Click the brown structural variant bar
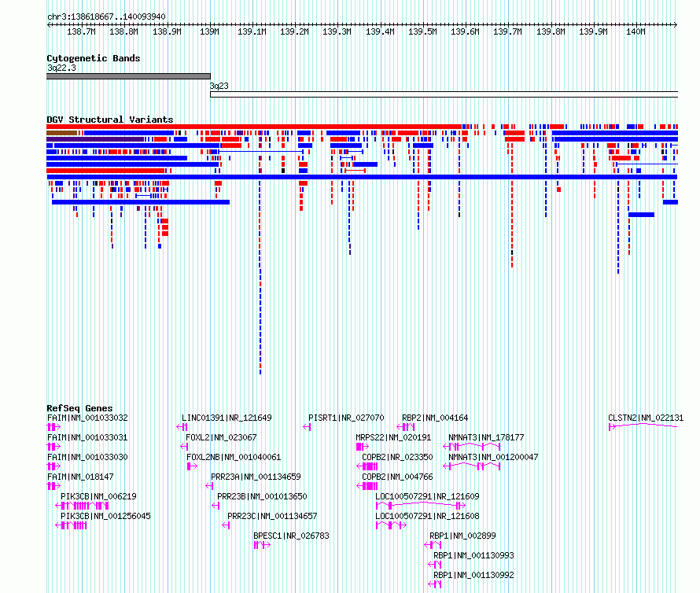700x593 pixels. (61, 133)
